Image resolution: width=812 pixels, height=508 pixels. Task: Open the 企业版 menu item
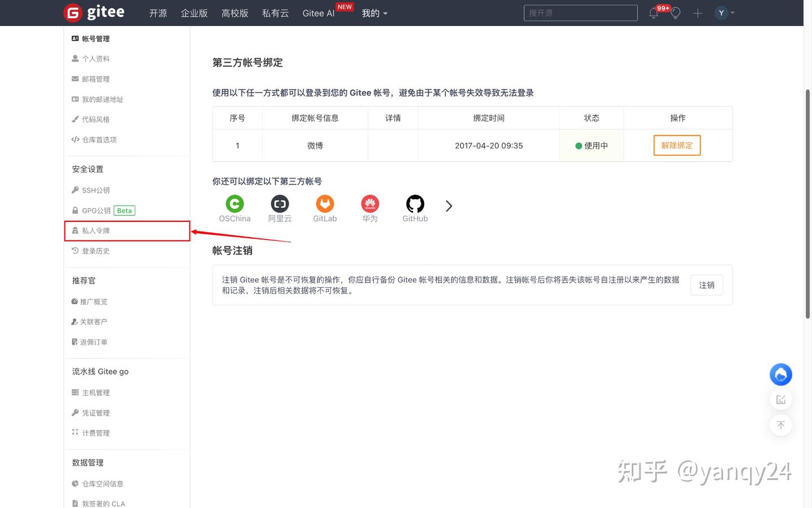tap(194, 13)
